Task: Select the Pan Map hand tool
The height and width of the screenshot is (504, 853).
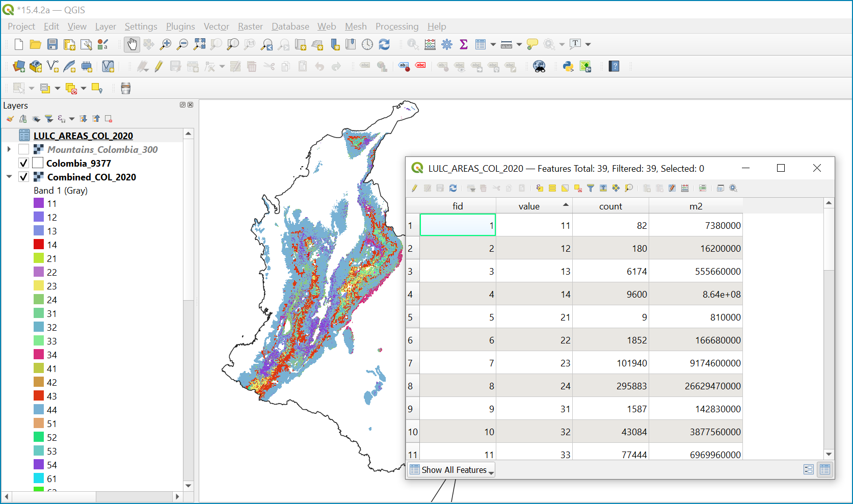Action: point(132,44)
